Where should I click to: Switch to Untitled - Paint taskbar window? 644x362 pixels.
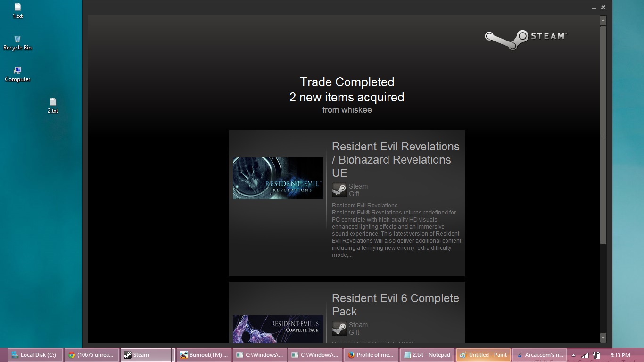coord(483,355)
